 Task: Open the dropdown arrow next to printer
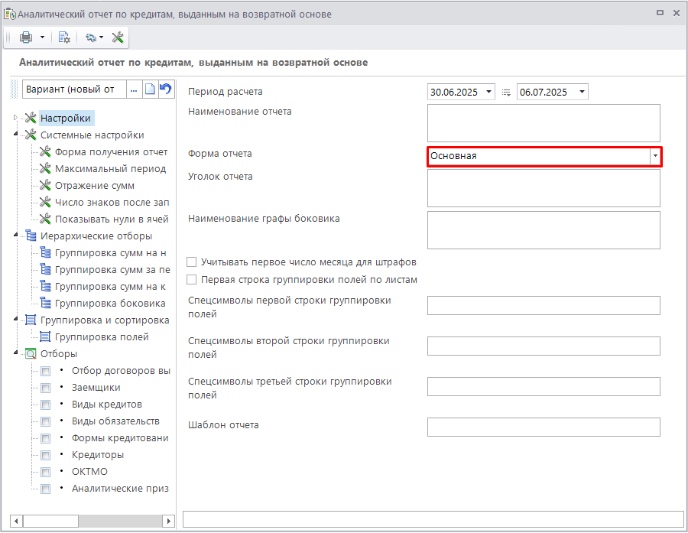[43, 38]
